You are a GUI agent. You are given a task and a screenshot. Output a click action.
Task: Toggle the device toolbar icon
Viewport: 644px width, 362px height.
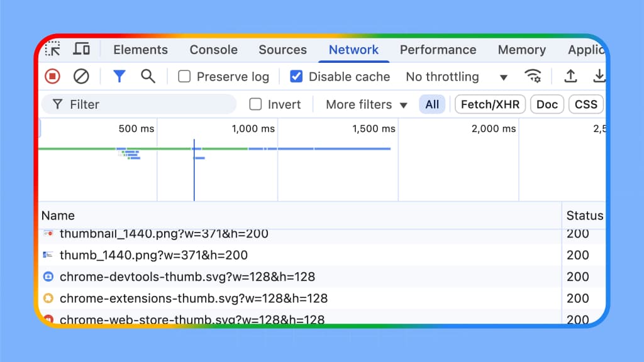point(81,50)
